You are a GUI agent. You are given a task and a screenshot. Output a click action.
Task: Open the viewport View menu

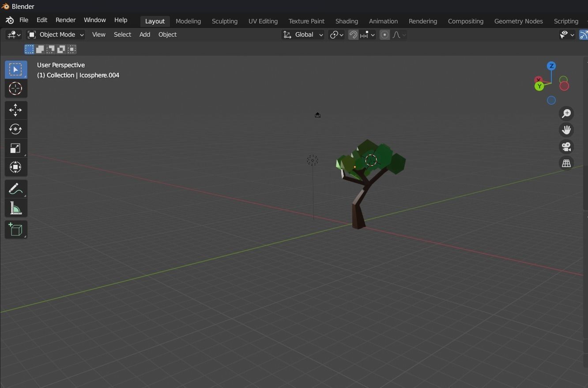(x=99, y=34)
